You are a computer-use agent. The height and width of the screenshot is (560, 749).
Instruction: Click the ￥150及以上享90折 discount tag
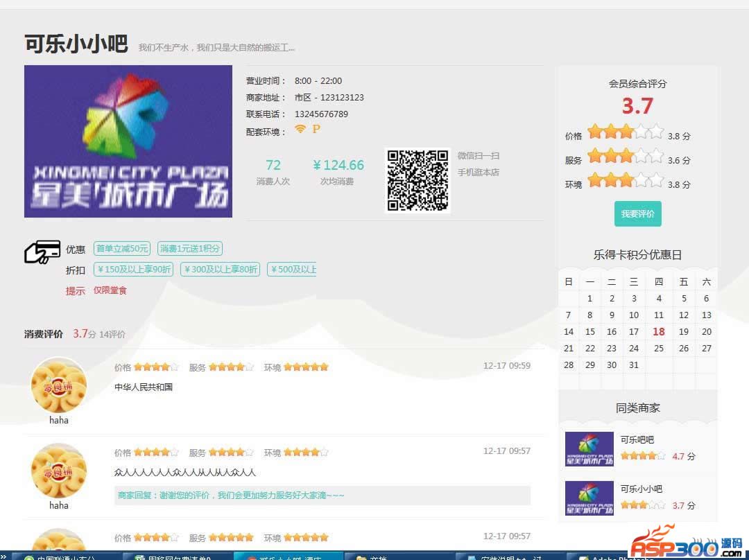133,270
